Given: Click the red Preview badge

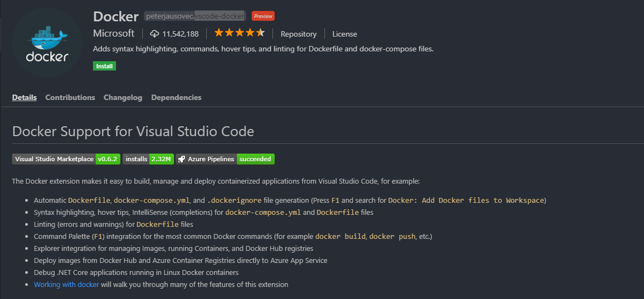Looking at the screenshot, I should 263,16.
